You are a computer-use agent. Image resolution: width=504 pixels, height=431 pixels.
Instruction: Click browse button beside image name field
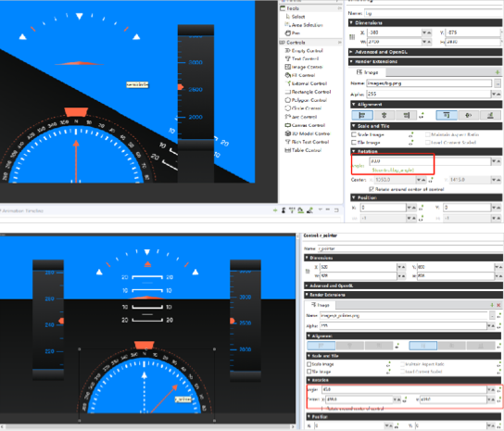[x=498, y=83]
